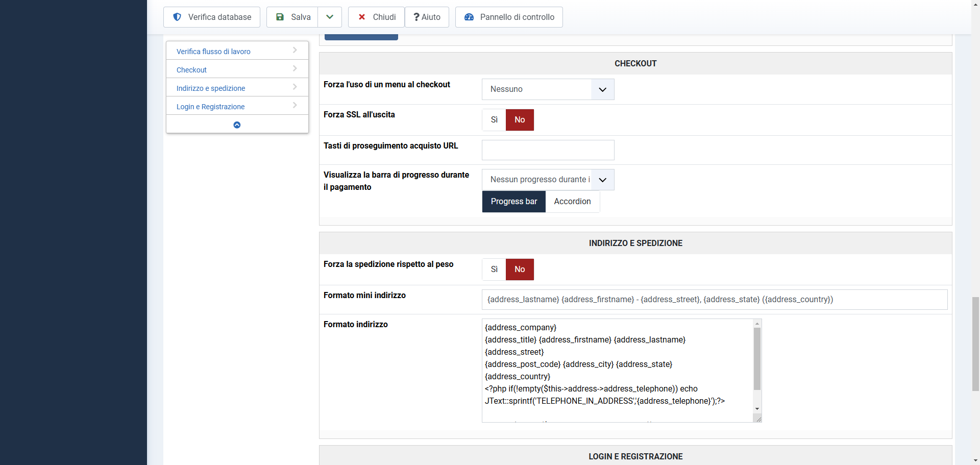Set Forza SSL all'uscita to Sì
The width and height of the screenshot is (980, 465).
click(x=494, y=120)
